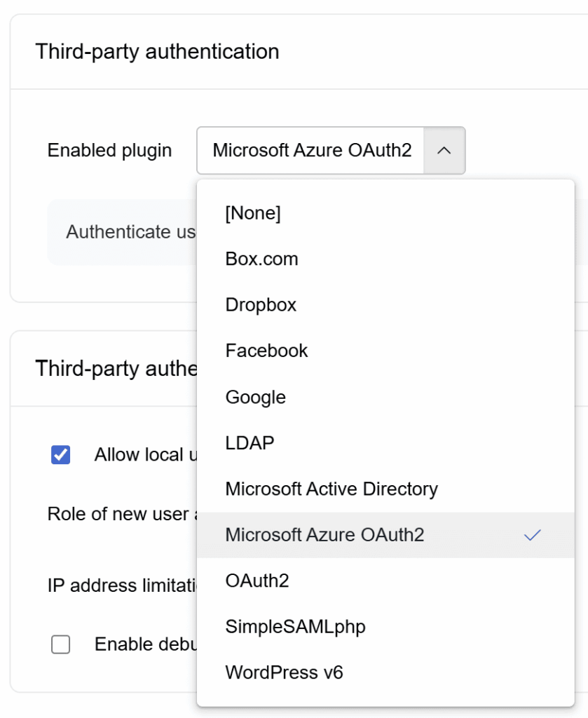Choose Google authentication plugin

(x=255, y=398)
